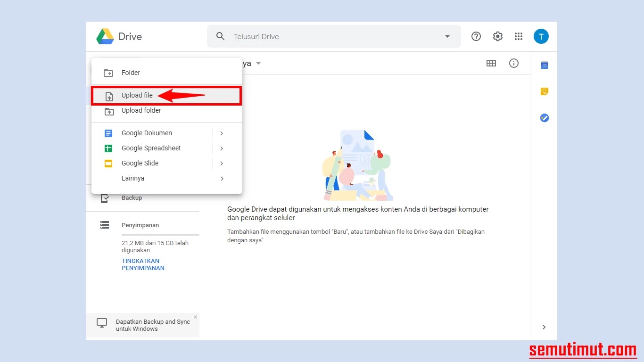Click the green Google Sheets icon

[x=108, y=148]
